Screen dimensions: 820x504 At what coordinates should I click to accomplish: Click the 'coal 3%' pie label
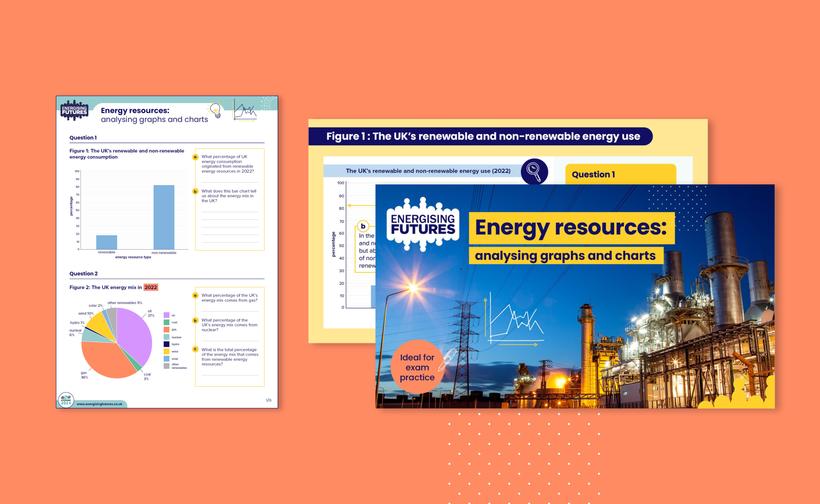point(147,377)
